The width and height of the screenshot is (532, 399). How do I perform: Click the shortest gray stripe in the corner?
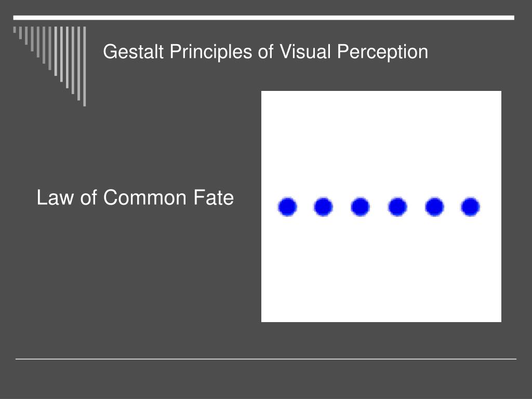pyautogui.click(x=15, y=30)
